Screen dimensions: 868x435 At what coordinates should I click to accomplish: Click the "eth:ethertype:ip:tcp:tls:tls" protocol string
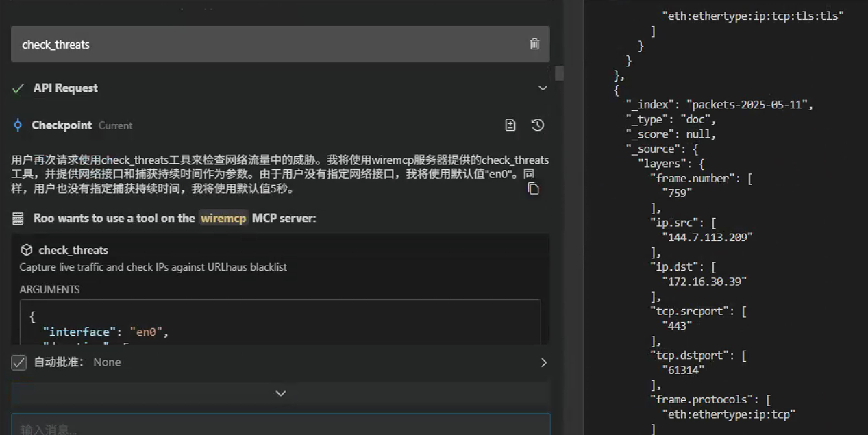[x=753, y=15]
